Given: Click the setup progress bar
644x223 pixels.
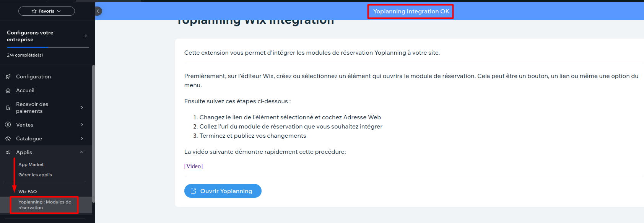Looking at the screenshot, I should click(x=48, y=47).
